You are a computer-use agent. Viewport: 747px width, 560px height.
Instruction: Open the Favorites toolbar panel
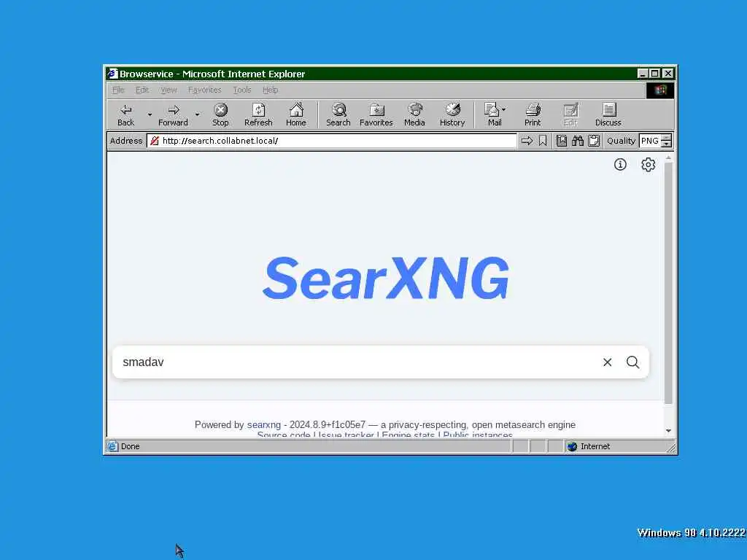(x=376, y=115)
